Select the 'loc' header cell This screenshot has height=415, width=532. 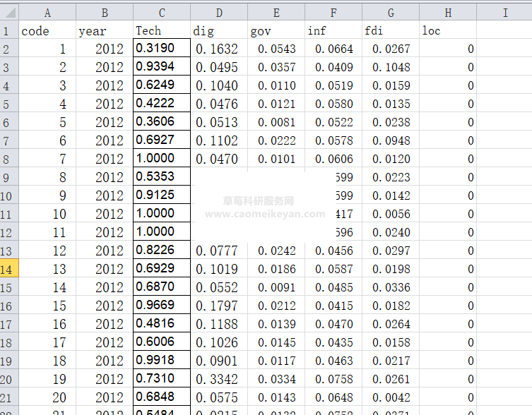[x=448, y=31]
